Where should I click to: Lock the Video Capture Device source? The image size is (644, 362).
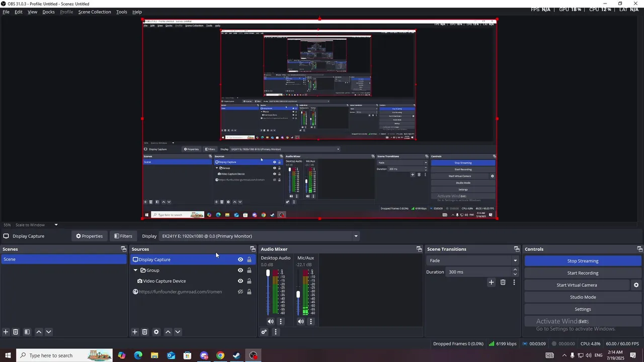pos(249,281)
